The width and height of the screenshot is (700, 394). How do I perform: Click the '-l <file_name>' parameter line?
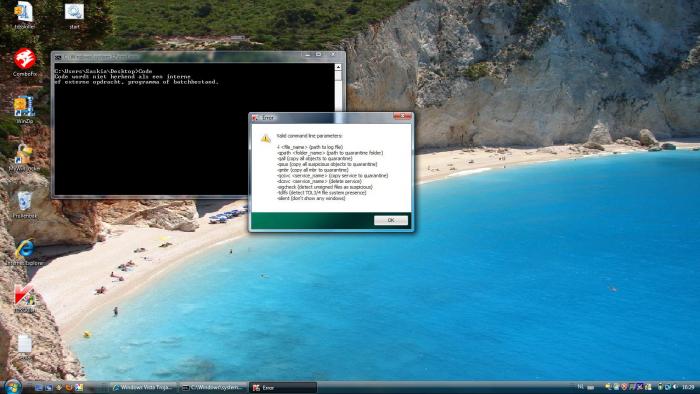310,147
